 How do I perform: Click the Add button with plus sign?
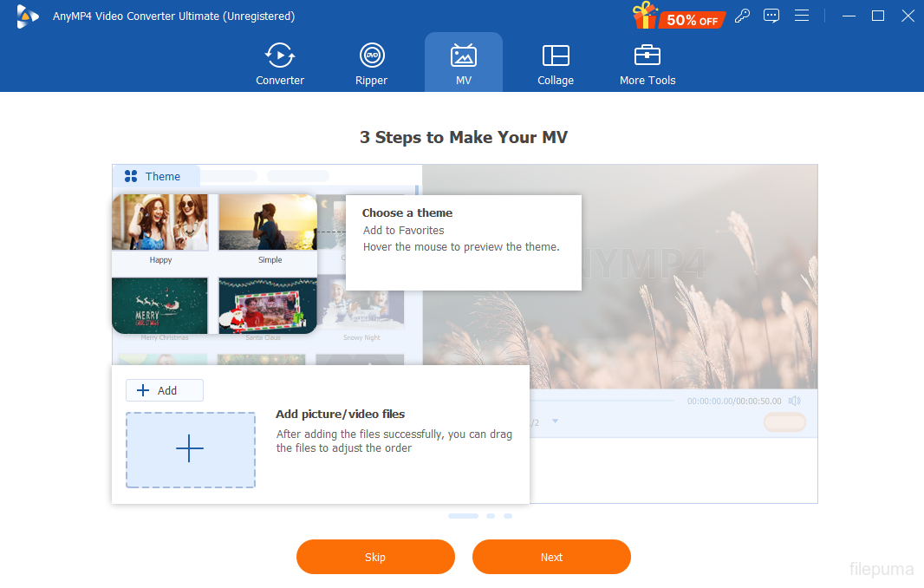coord(165,390)
